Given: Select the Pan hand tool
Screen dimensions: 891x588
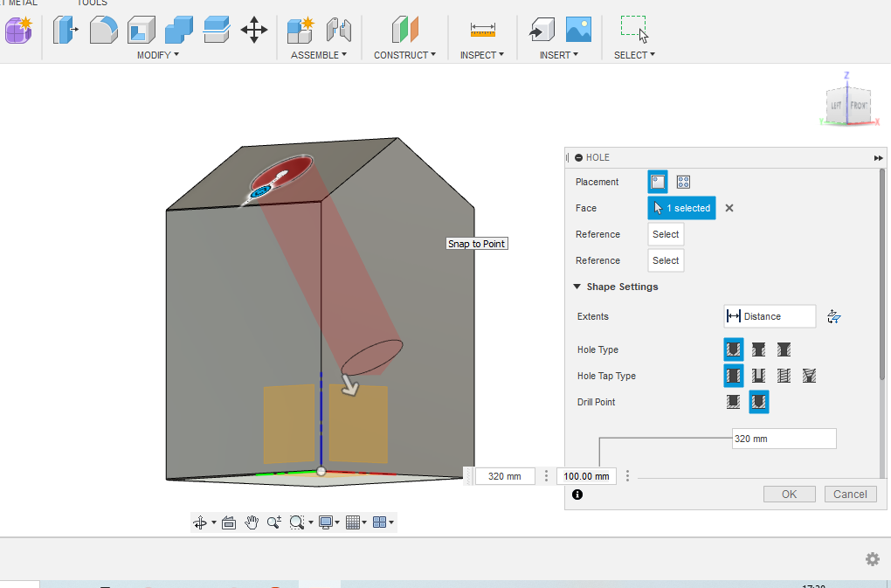Looking at the screenshot, I should coord(252,522).
